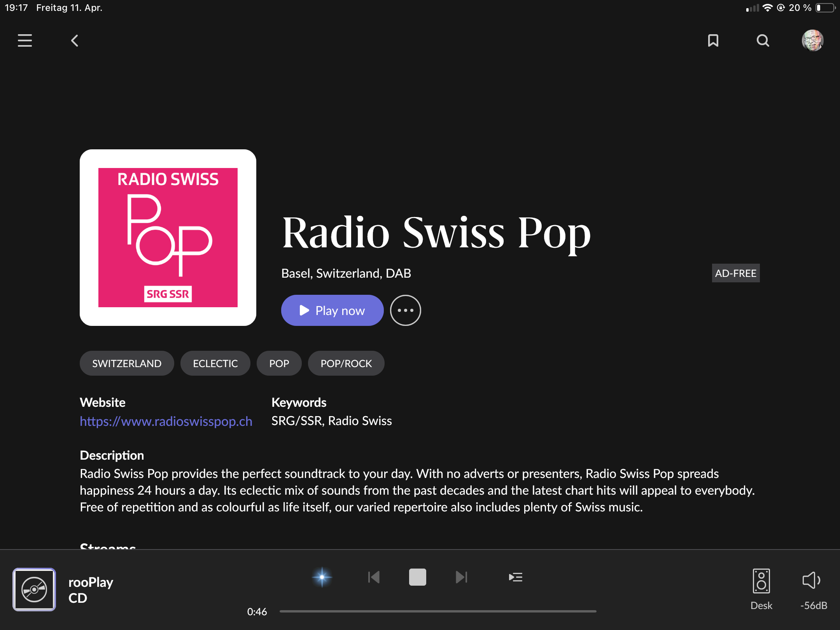Open the Desk zone speaker selector
Image resolution: width=840 pixels, height=630 pixels.
pos(761,590)
